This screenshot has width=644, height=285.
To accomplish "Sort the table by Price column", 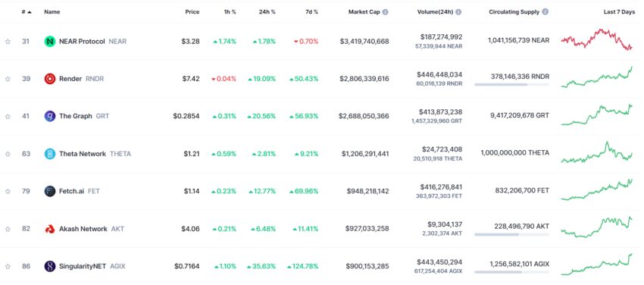I will [192, 12].
